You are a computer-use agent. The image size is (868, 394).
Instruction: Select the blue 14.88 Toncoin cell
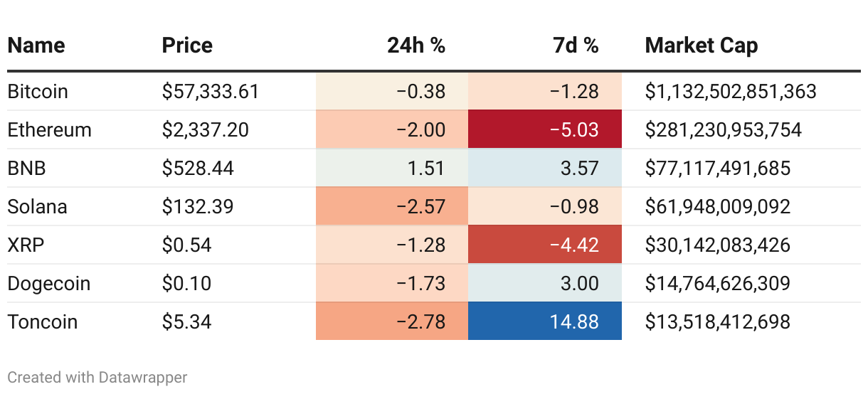[x=545, y=321]
